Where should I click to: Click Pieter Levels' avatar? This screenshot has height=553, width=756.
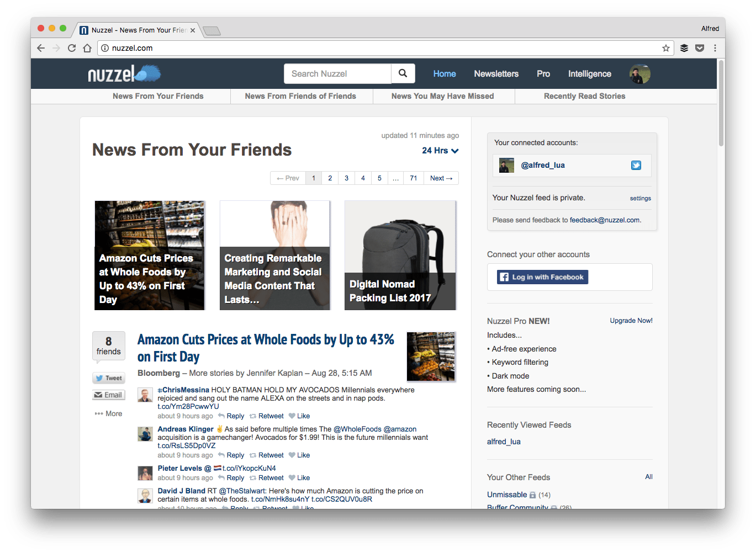[x=145, y=473]
